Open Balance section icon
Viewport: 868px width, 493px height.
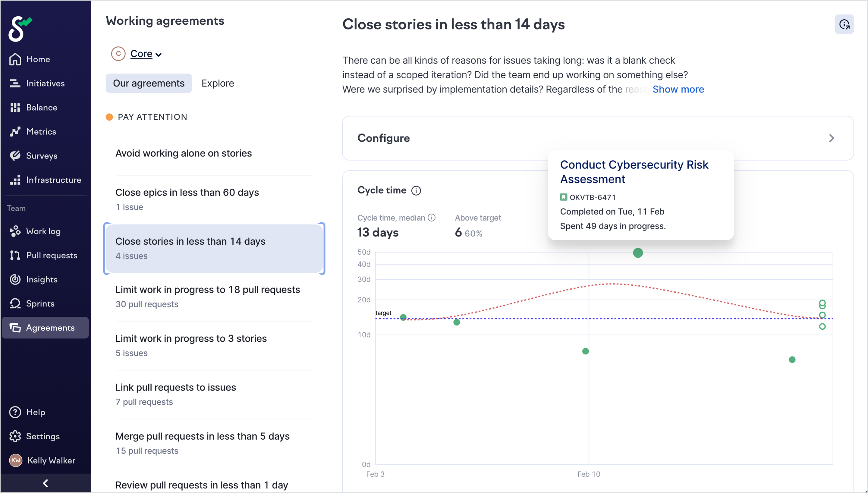click(x=15, y=107)
